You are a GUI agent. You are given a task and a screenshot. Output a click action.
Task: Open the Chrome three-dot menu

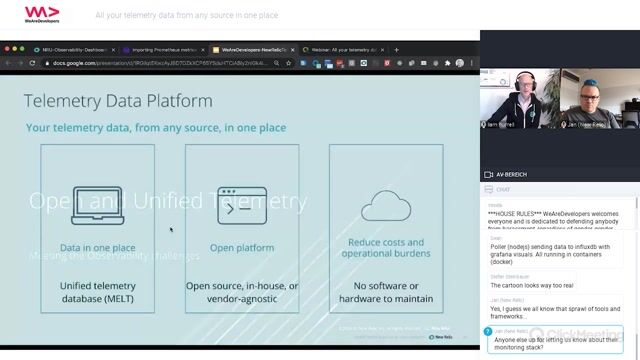(471, 63)
